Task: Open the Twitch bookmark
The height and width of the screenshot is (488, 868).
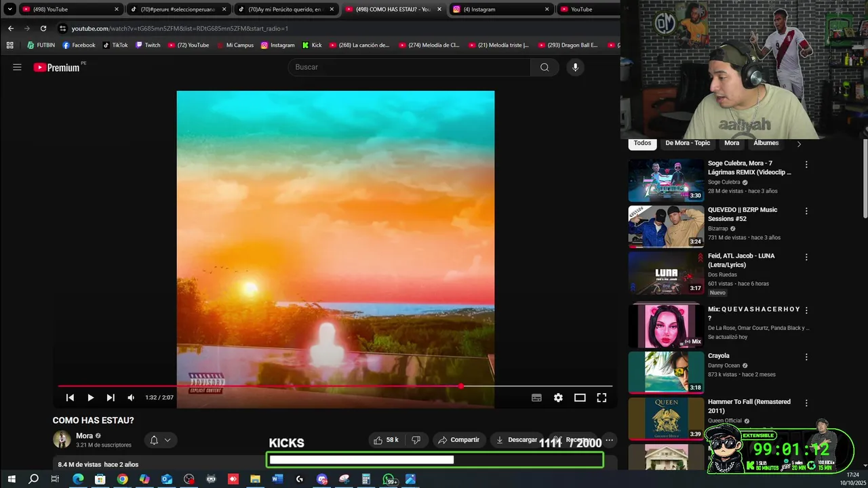Action: tap(148, 45)
